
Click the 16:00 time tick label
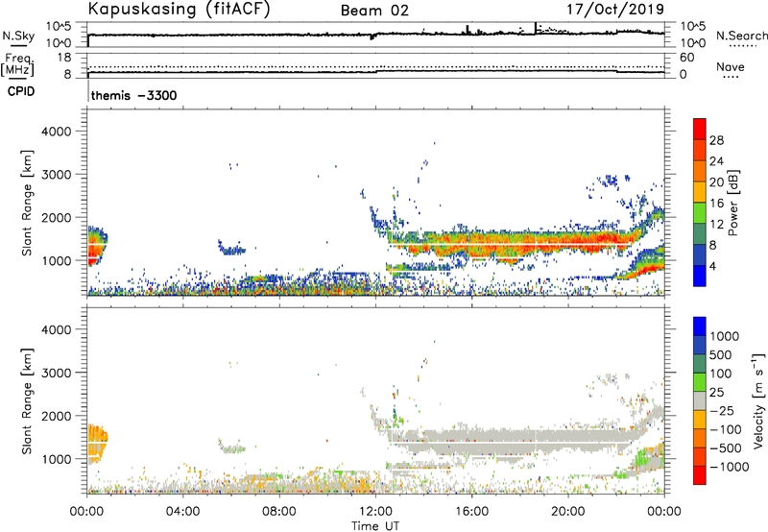471,512
